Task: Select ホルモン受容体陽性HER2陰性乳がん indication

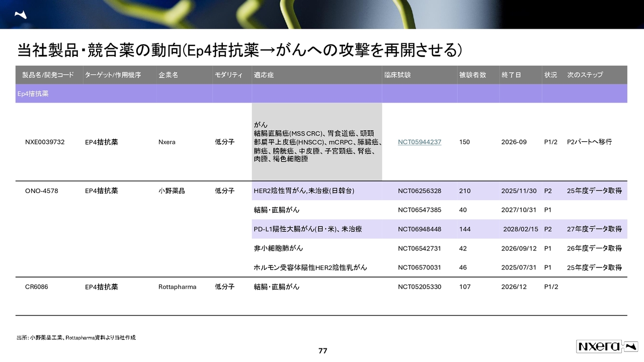Action: 310,267
